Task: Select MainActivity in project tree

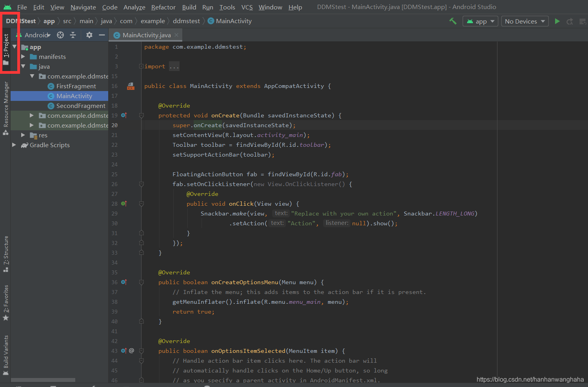Action: (60, 96)
